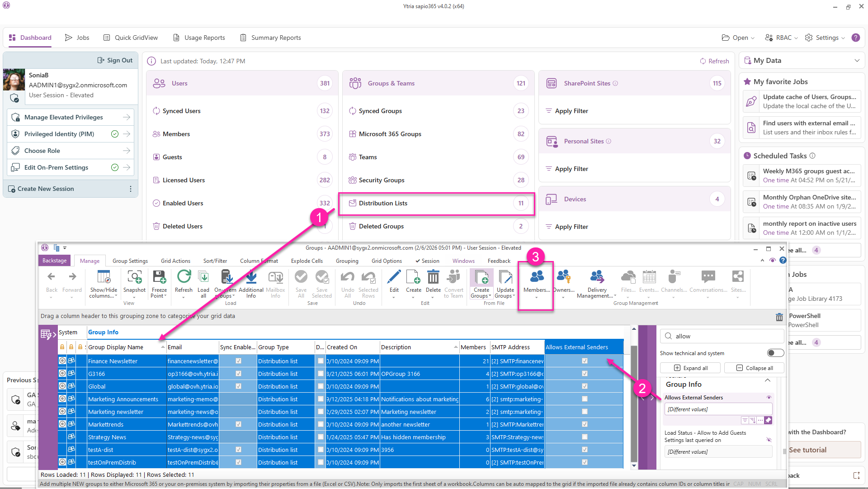Switch to the Group Settings ribbon tab
868x489 pixels.
130,261
